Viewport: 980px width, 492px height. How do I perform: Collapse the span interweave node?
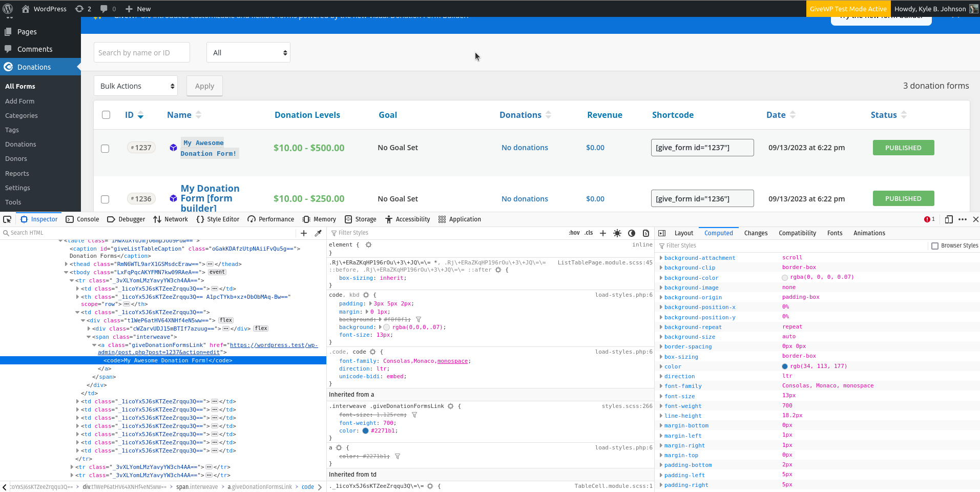89,337
